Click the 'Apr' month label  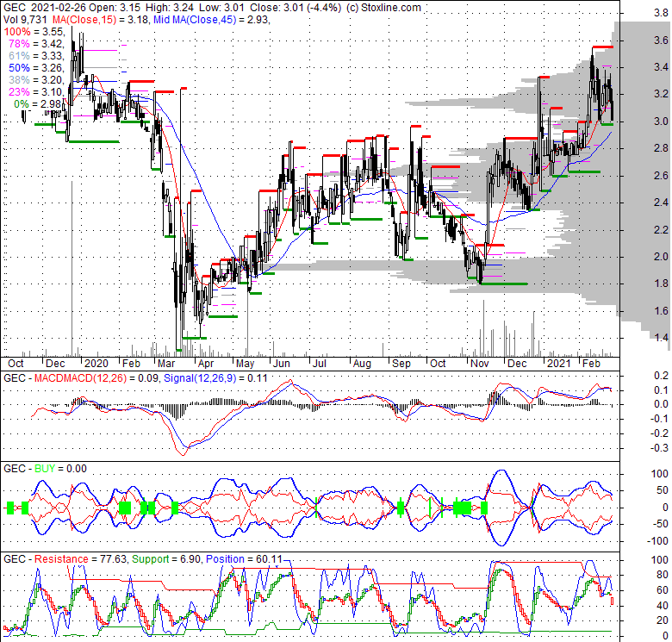point(206,364)
